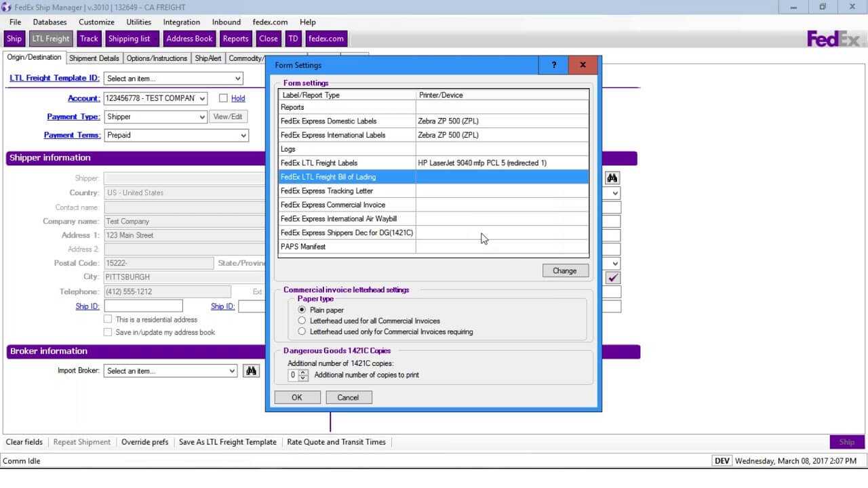The height and width of the screenshot is (488, 868).
Task: Click Rate Quote and Transit Times
Action: pyautogui.click(x=336, y=442)
